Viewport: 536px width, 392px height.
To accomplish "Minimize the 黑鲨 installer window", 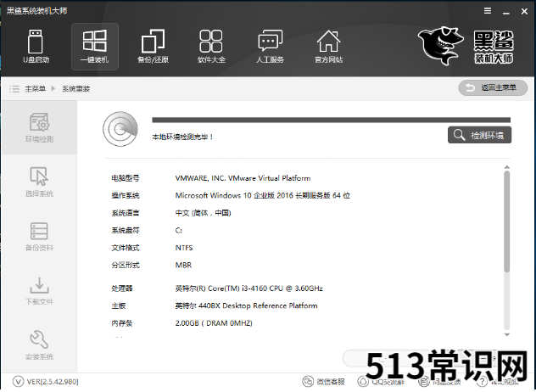I will point(506,12).
